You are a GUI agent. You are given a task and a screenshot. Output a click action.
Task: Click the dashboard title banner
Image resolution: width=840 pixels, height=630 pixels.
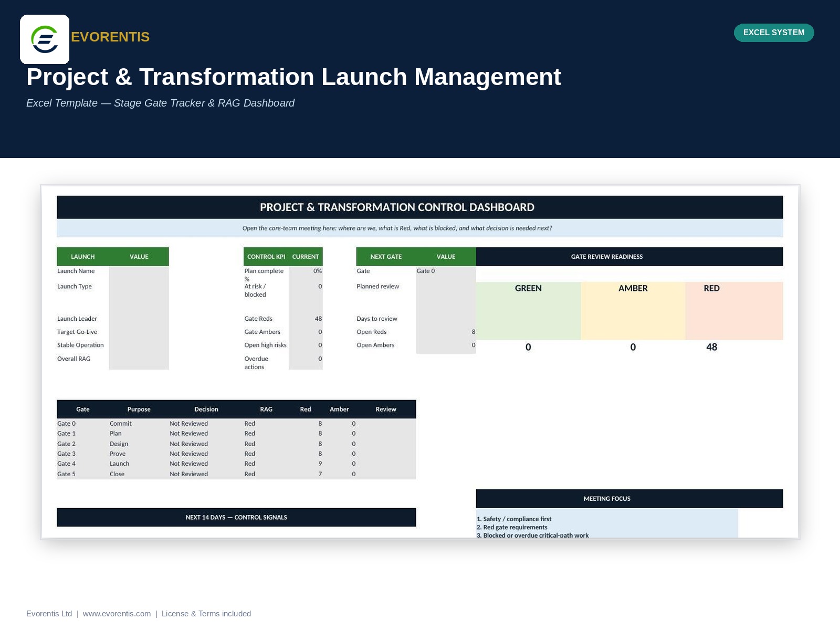point(420,207)
